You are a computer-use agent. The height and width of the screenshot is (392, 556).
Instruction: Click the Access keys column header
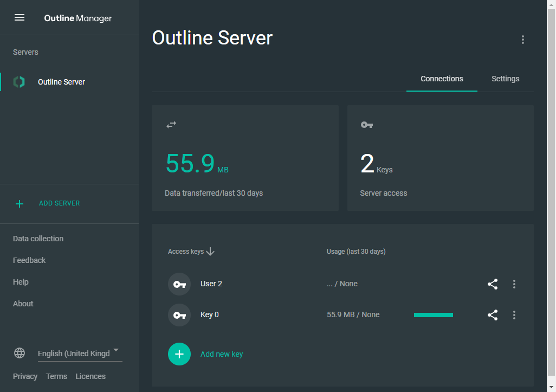point(186,252)
